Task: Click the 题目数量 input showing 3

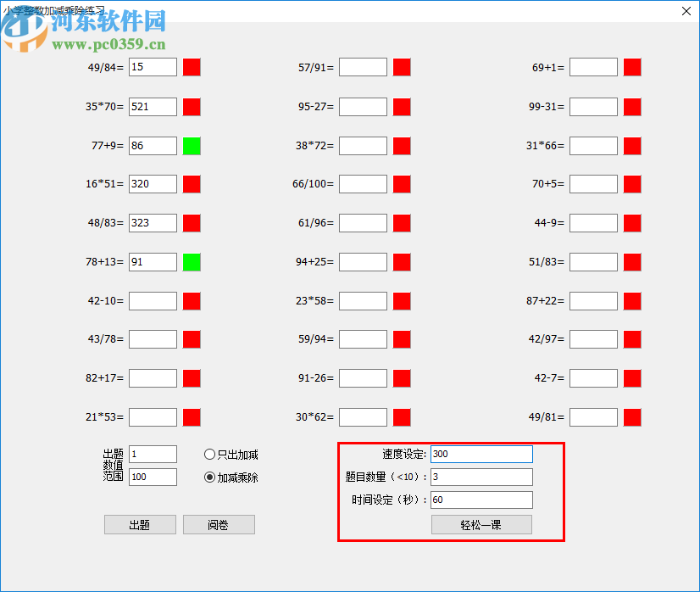Action: pos(481,477)
